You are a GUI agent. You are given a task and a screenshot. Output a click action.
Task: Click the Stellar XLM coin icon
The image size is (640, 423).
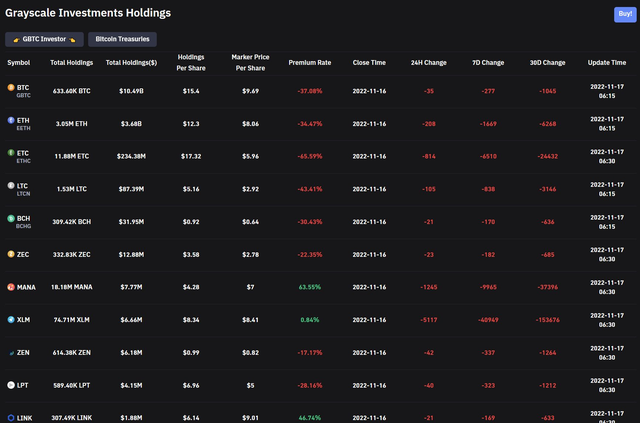[x=11, y=320]
